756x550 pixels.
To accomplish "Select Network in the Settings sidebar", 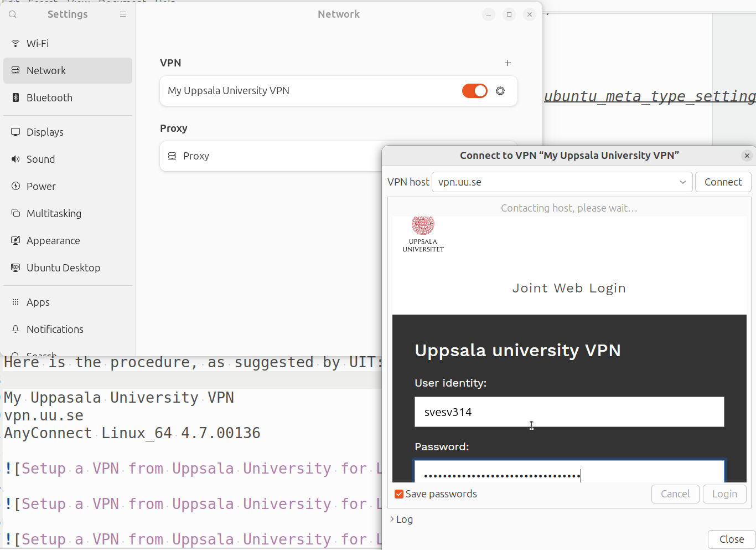I will click(46, 70).
